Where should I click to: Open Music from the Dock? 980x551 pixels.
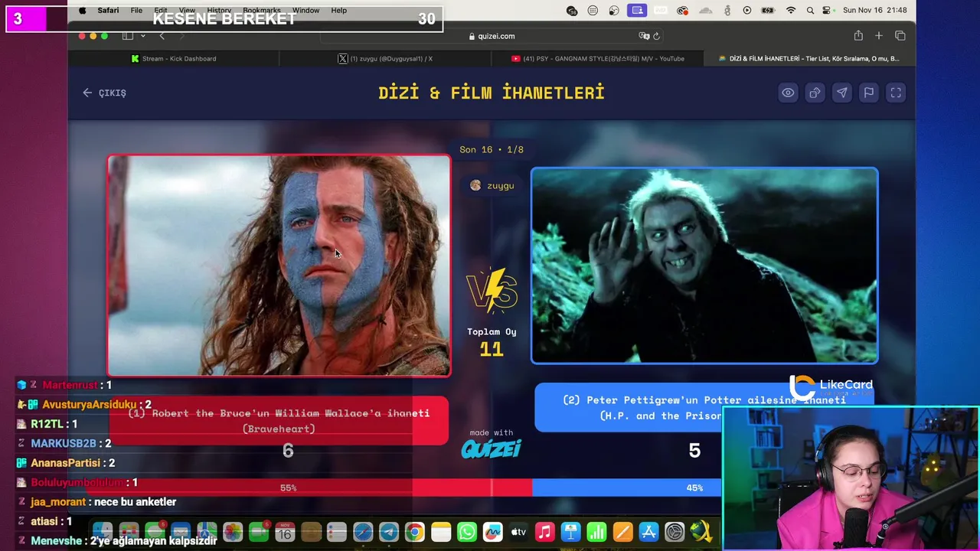[x=545, y=531]
